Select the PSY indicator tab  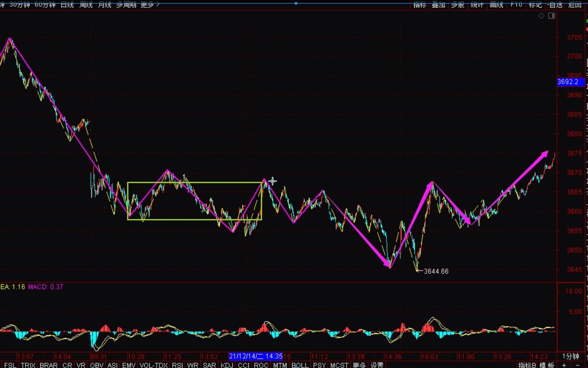[319, 365]
